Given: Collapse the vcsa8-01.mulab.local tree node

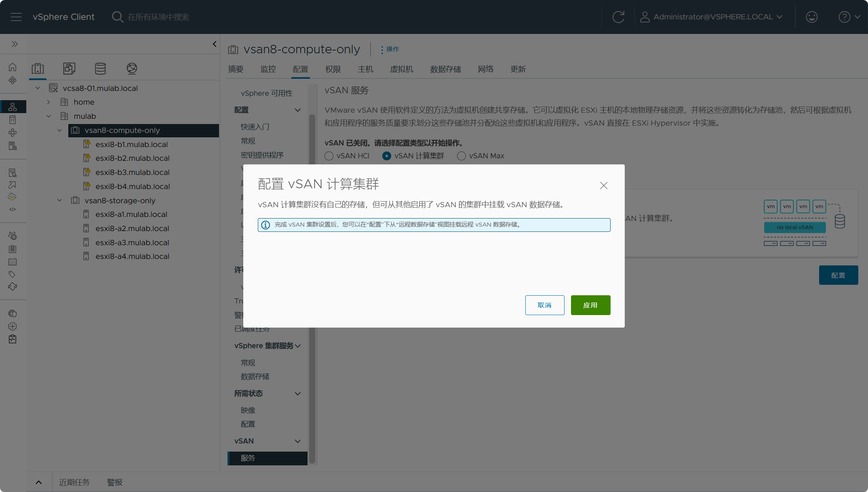Looking at the screenshot, I should click(x=38, y=88).
